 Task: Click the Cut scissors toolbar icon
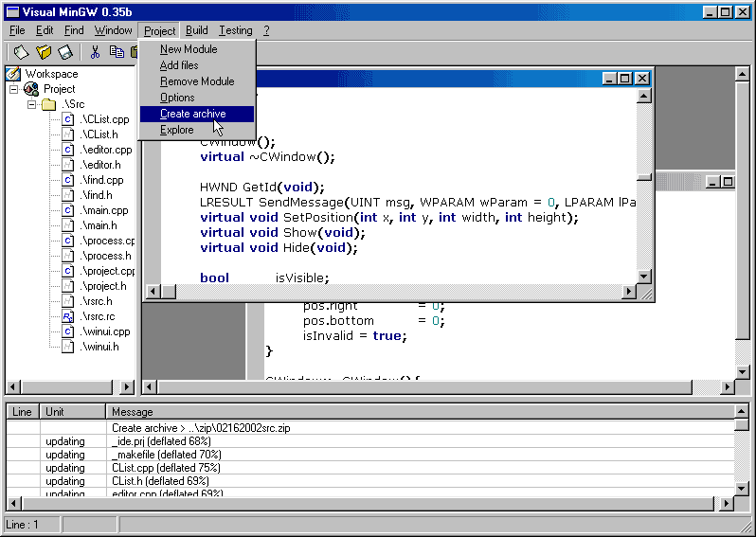click(x=95, y=52)
